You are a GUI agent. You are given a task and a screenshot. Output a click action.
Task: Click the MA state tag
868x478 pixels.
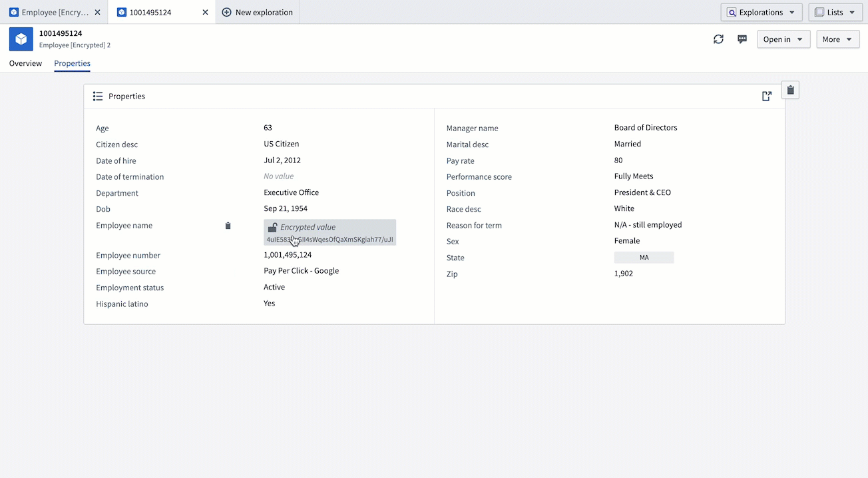644,258
